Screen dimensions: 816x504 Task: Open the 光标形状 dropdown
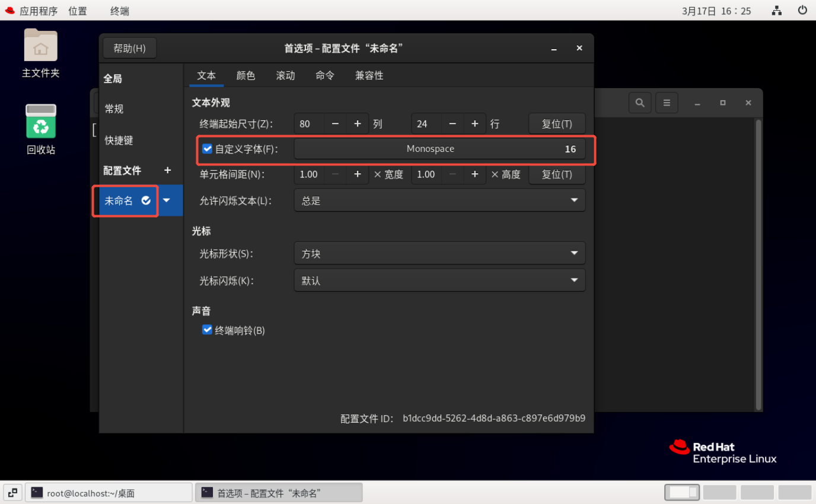[x=439, y=253]
